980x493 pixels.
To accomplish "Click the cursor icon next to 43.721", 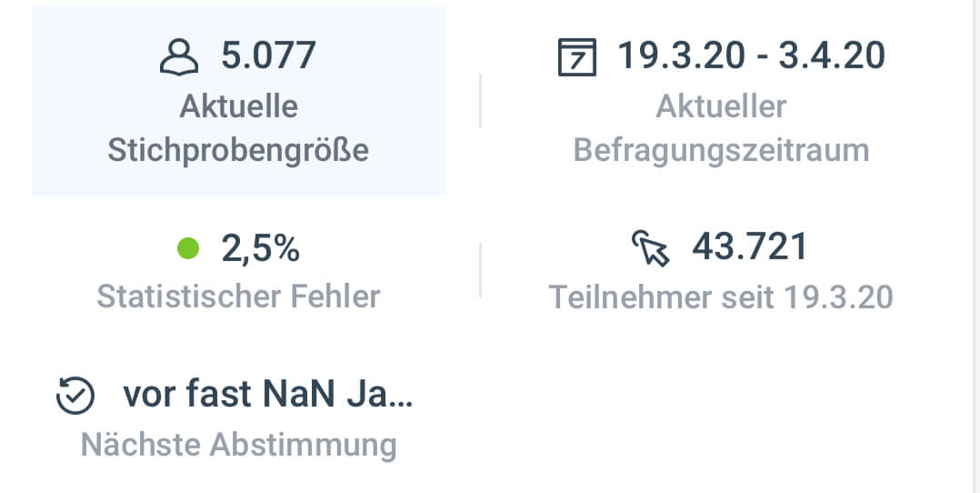I will [x=650, y=247].
